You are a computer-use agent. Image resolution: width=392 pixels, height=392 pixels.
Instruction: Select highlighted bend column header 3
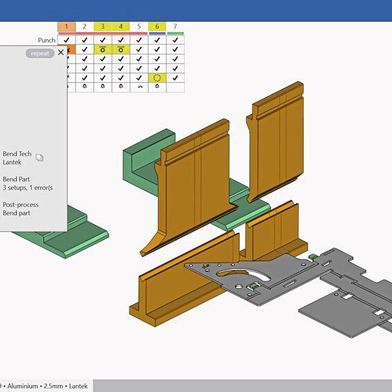[x=103, y=27]
